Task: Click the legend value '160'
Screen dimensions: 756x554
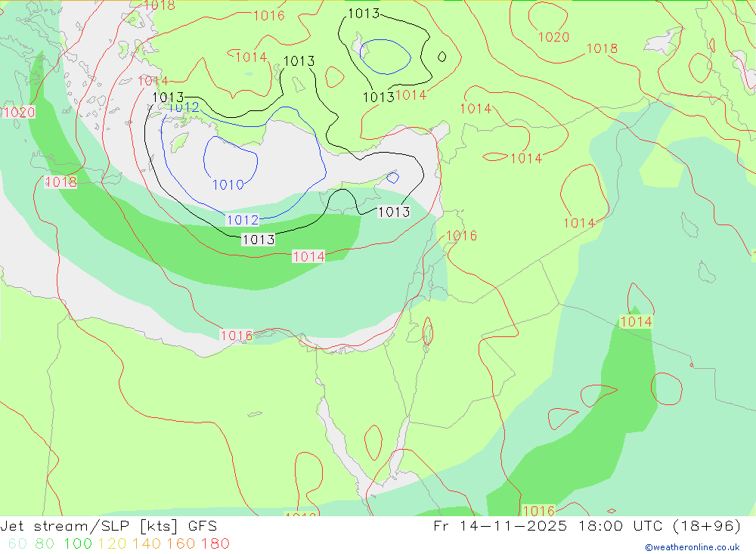Action: coord(181,543)
